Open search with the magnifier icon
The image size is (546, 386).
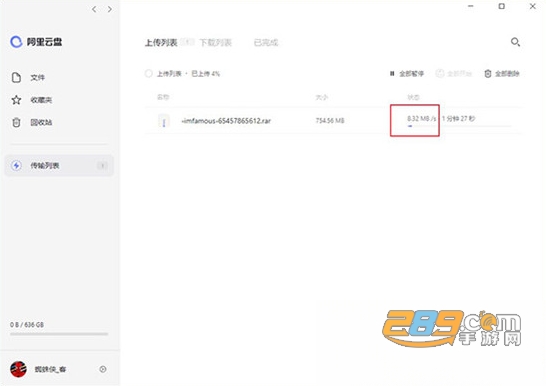[x=515, y=42]
